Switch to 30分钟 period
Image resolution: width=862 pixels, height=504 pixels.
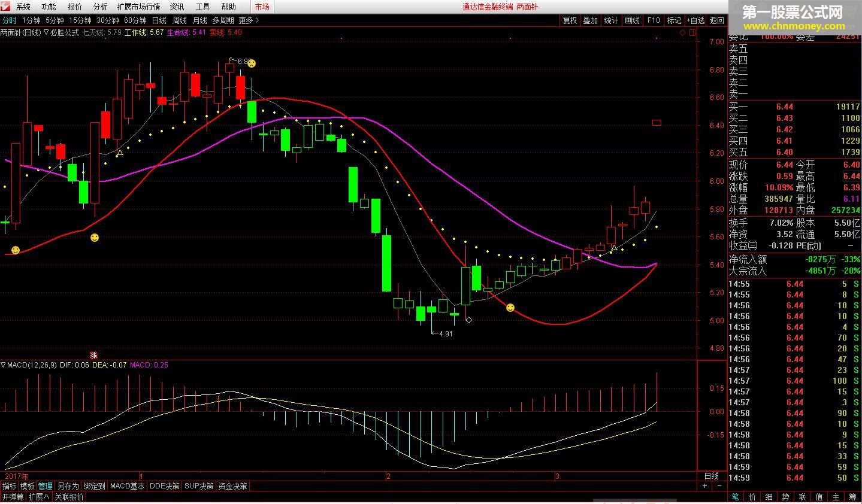[108, 20]
